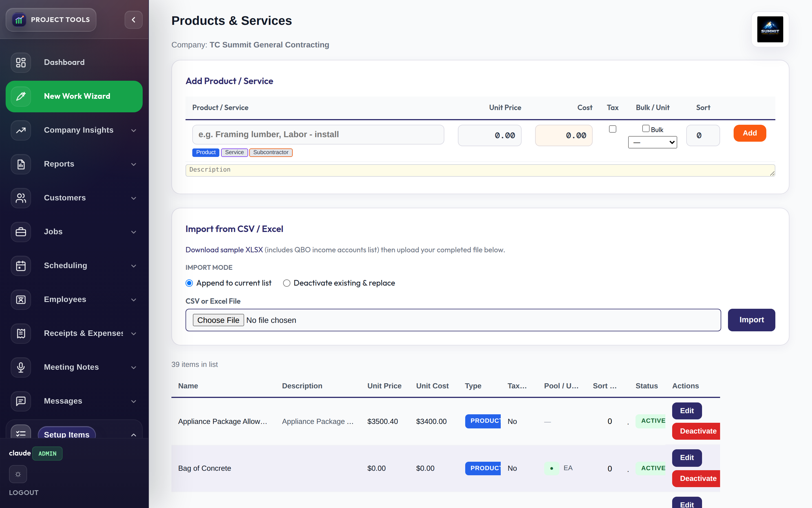Click the Employees badge icon
Image resolution: width=812 pixels, height=508 pixels.
[21, 300]
